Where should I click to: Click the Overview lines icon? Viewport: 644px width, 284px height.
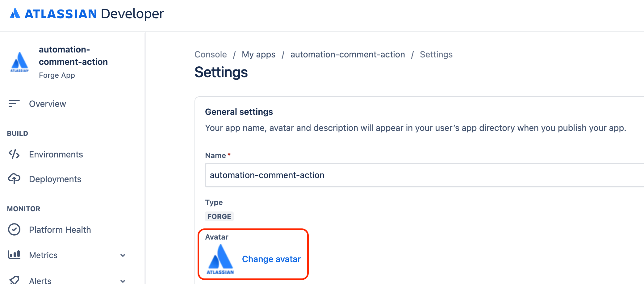(x=14, y=104)
